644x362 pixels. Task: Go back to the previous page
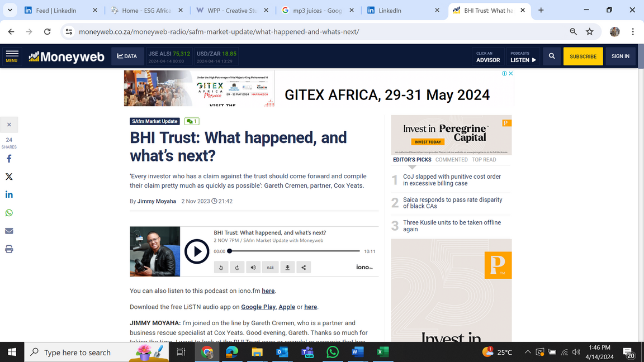coord(11,32)
